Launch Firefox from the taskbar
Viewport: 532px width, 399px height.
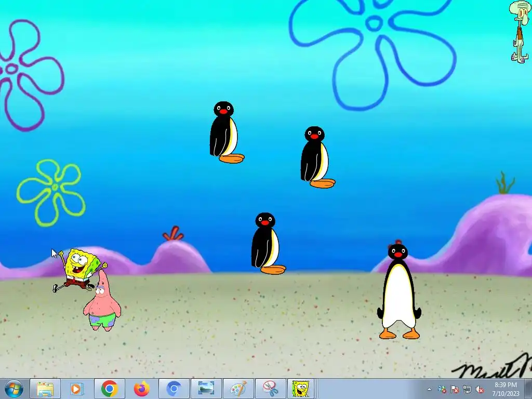141,389
